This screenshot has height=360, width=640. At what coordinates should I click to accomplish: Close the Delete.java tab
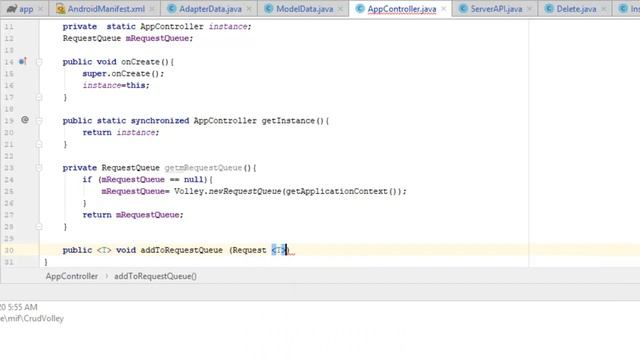pyautogui.click(x=604, y=9)
